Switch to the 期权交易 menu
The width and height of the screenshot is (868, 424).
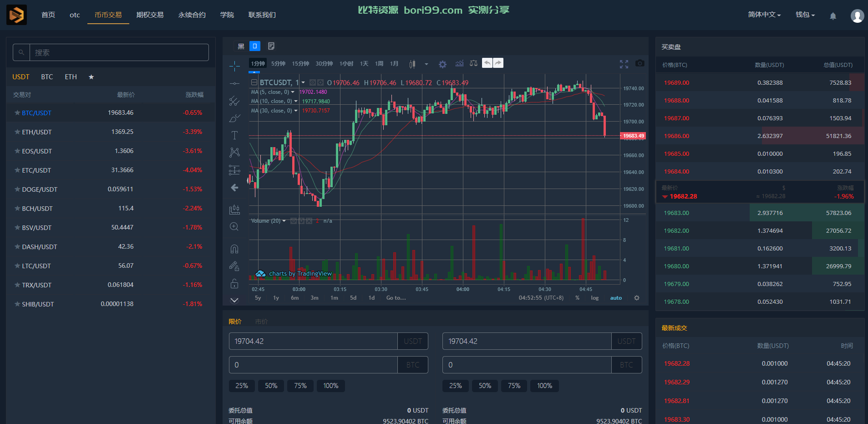point(150,15)
